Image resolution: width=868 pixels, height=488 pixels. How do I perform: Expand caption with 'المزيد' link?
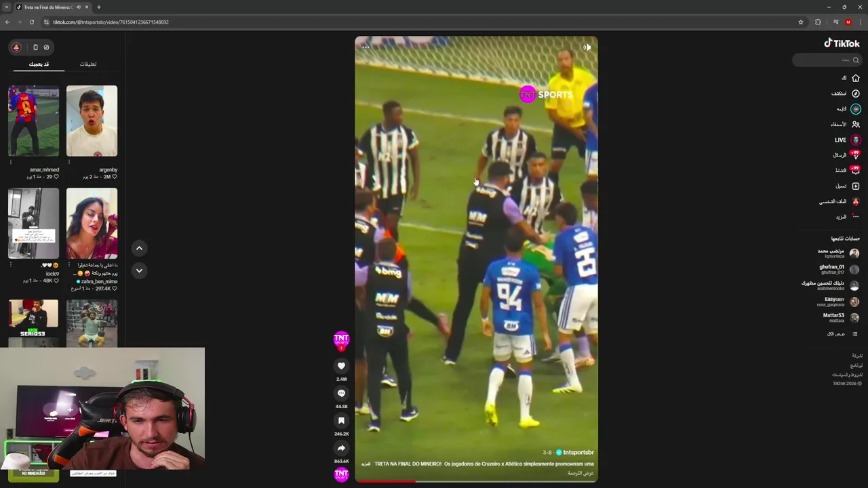pyautogui.click(x=366, y=464)
